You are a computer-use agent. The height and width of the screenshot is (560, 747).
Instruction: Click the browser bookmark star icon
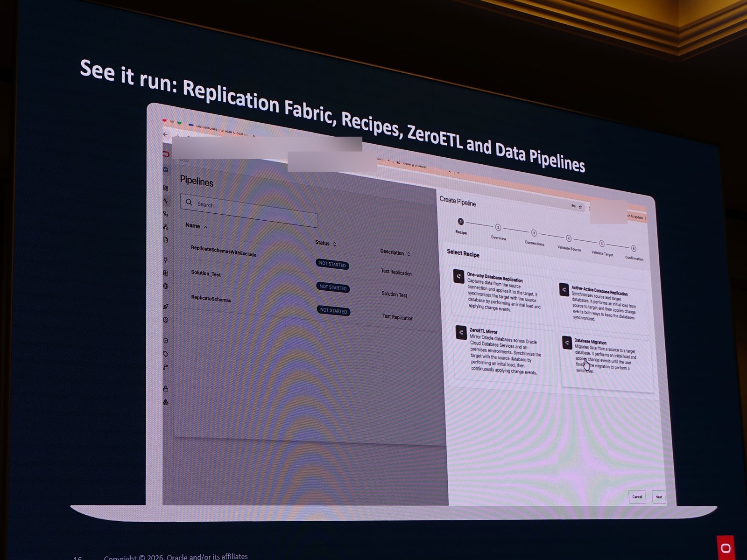pos(580,207)
